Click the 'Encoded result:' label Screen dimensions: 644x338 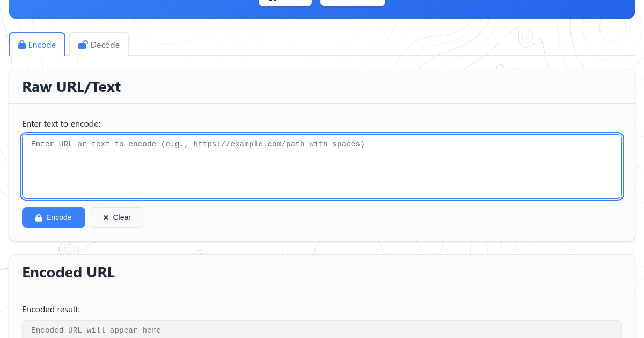(51, 310)
